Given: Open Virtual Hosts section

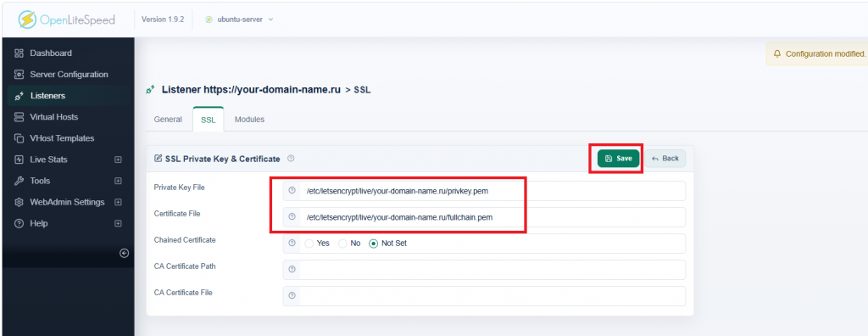Looking at the screenshot, I should [53, 117].
